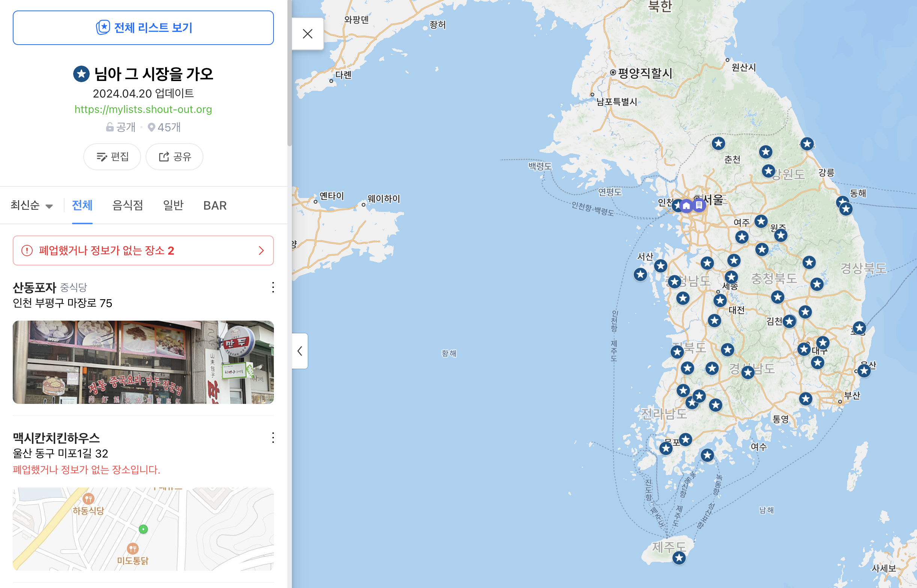Image resolution: width=917 pixels, height=588 pixels.
Task: Click the star pin at Wonju
Action: point(781,235)
